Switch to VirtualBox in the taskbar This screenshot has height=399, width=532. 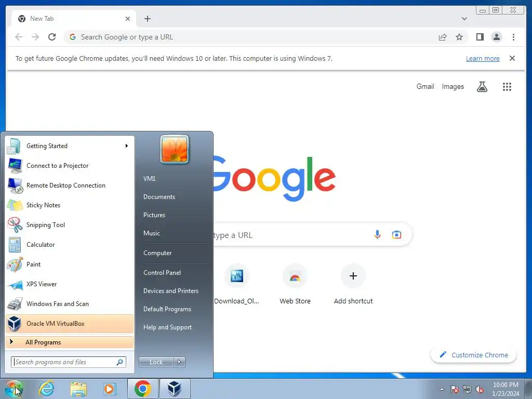(x=175, y=389)
